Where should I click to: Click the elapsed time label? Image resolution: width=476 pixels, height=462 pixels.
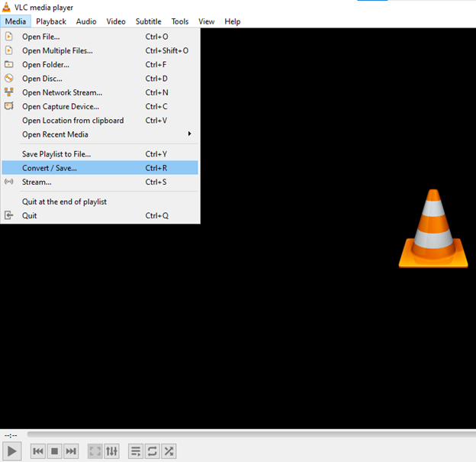coord(11,435)
